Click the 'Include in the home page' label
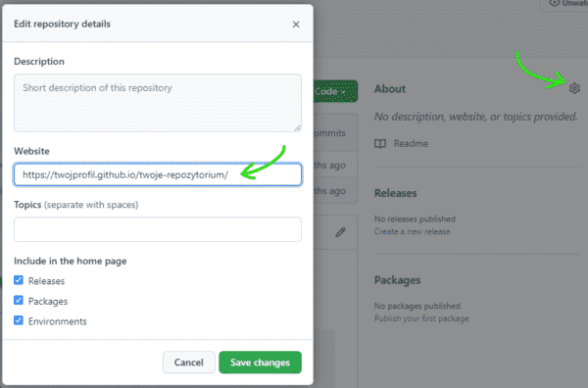The height and width of the screenshot is (388, 588). coord(71,261)
